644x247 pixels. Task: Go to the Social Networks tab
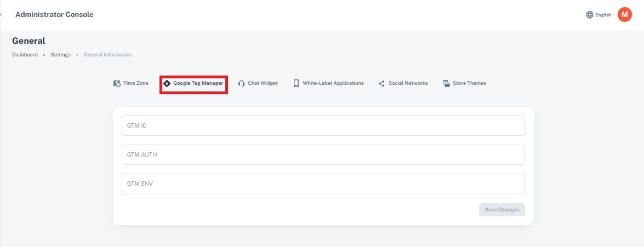click(408, 83)
